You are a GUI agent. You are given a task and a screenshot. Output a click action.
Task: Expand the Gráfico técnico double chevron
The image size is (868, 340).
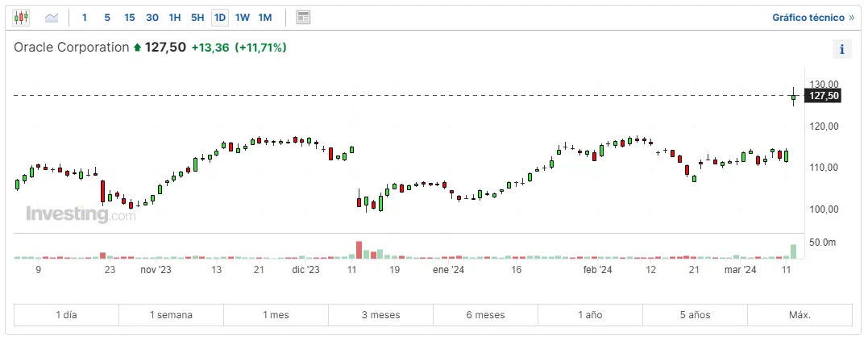851,17
